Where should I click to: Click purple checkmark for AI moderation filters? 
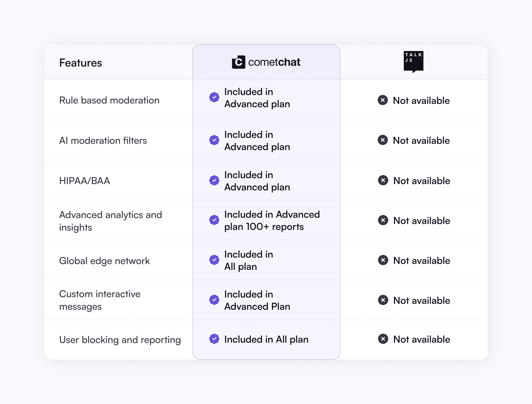(214, 140)
